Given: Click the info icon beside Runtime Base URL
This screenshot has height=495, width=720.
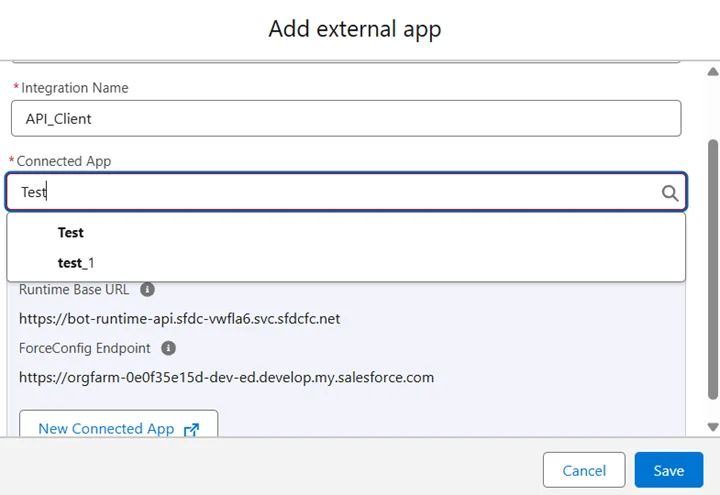Looking at the screenshot, I should (x=147, y=290).
